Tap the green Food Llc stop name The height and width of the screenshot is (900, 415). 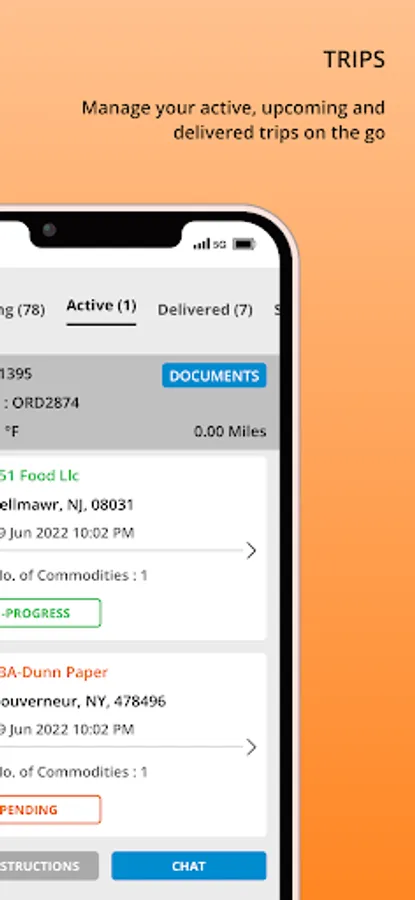click(40, 475)
